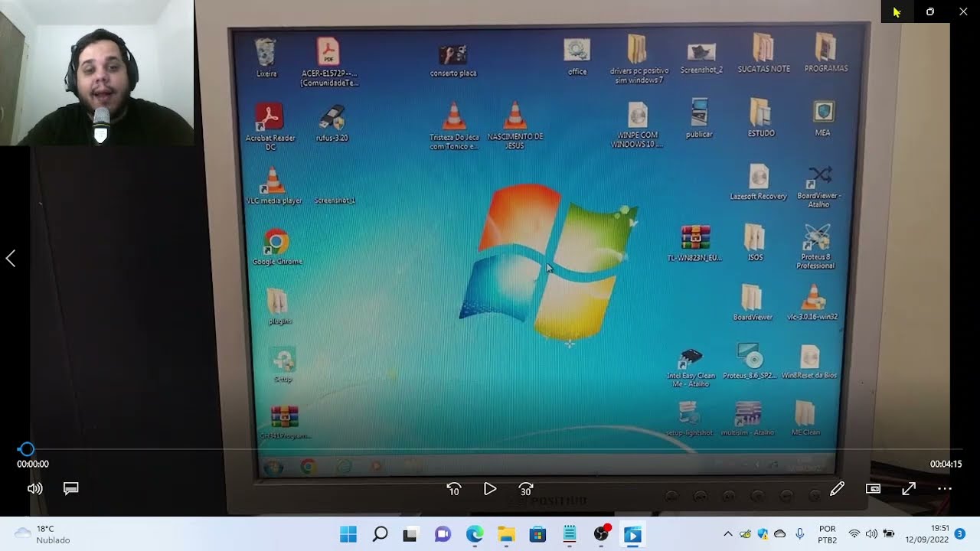The height and width of the screenshot is (551, 980).
Task: Click the NASCIMENTO DE JESUS video file
Action: coord(515,126)
